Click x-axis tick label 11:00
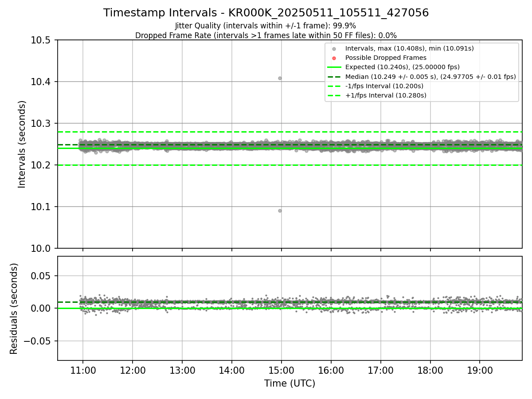Viewport: 532px width, 399px height. pos(83,370)
